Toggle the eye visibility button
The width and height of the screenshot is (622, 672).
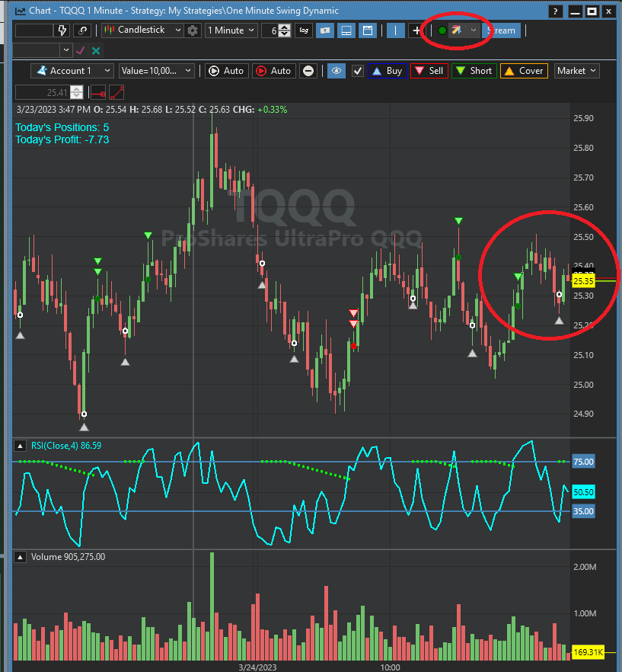[337, 71]
